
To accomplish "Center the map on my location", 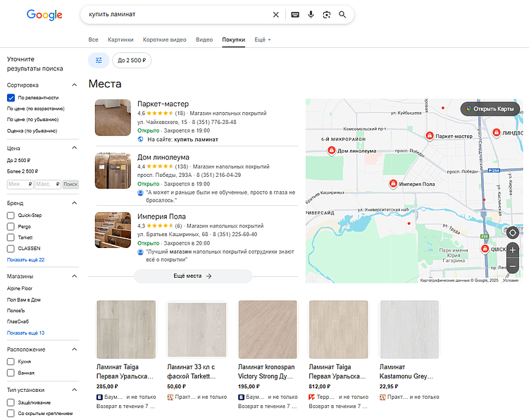I will point(512,233).
